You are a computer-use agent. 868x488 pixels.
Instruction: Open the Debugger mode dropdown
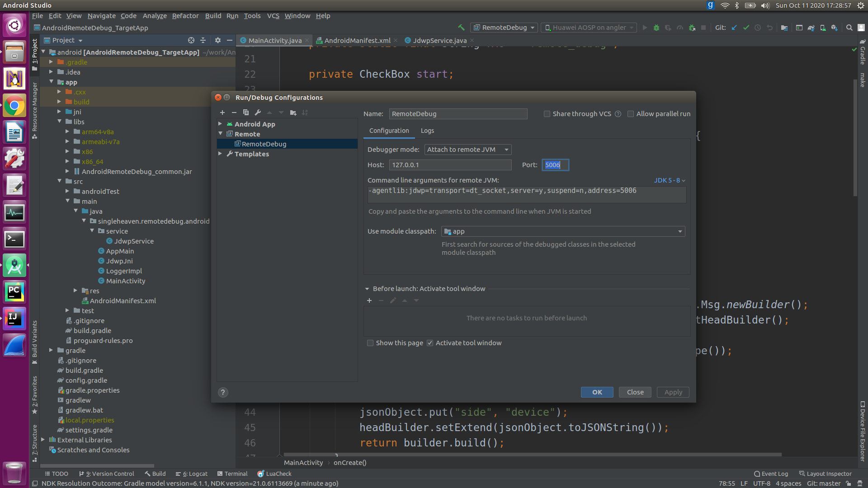(467, 150)
